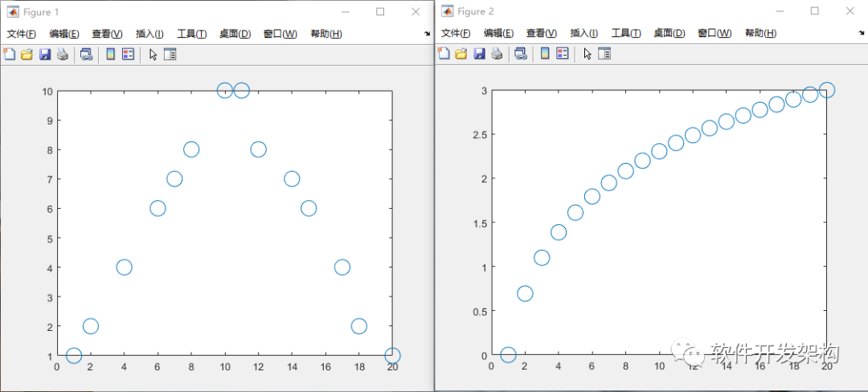Select Figure 2 data marker at x=3
This screenshot has width=868, height=392.
[542, 258]
